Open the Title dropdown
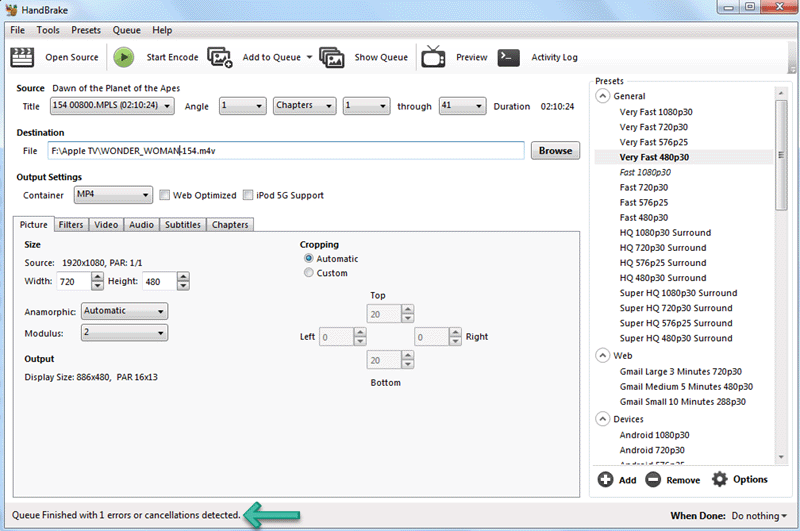The height and width of the screenshot is (531, 800). [112, 106]
